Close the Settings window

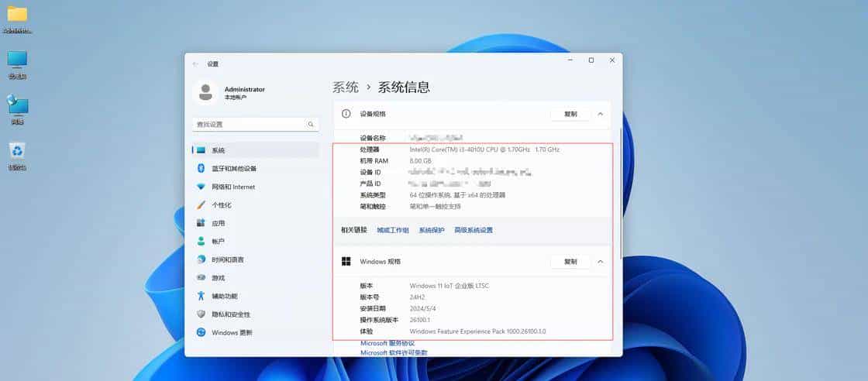tap(611, 60)
